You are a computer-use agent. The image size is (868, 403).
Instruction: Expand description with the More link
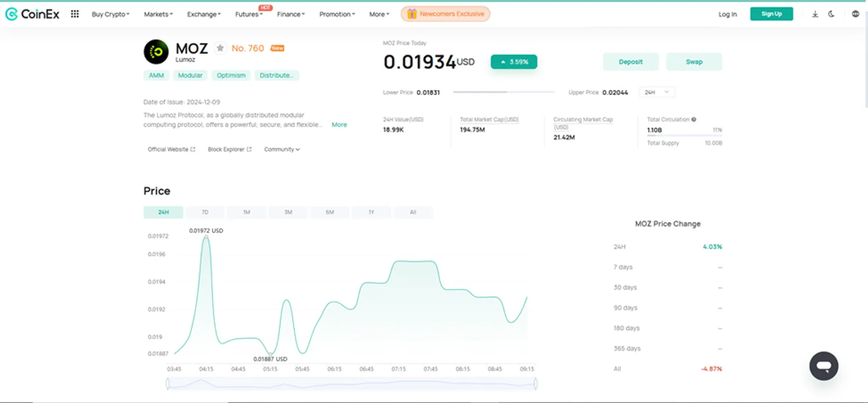[x=339, y=125]
